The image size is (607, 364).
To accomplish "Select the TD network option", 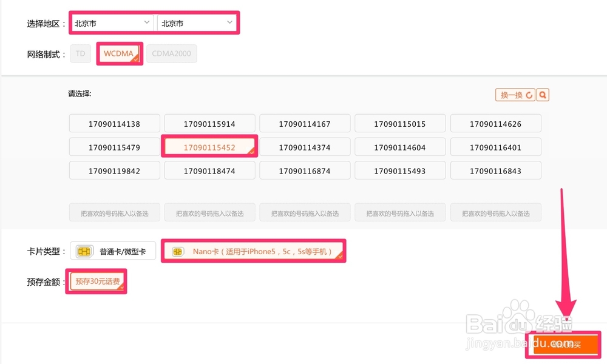I will [81, 53].
